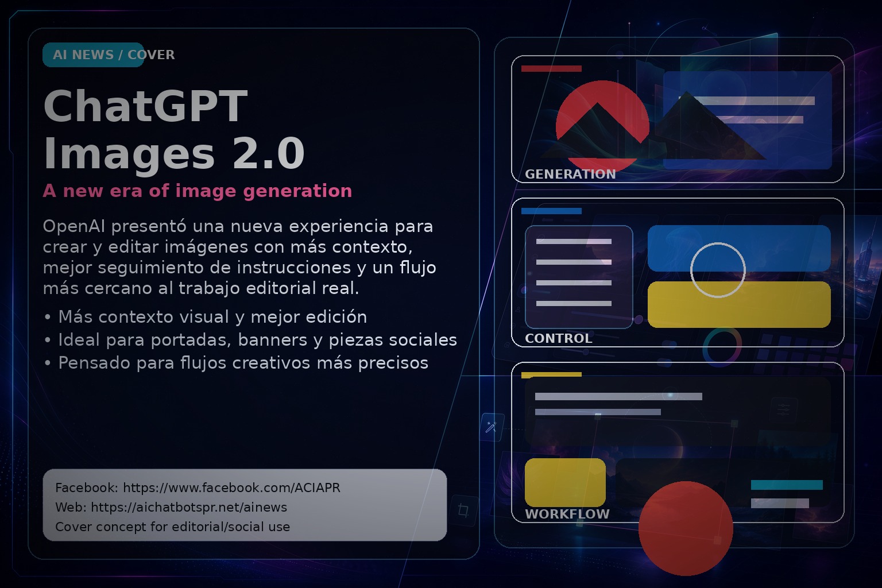Click the large red circle below Workflow card
The height and width of the screenshot is (588, 882).
[x=686, y=528]
